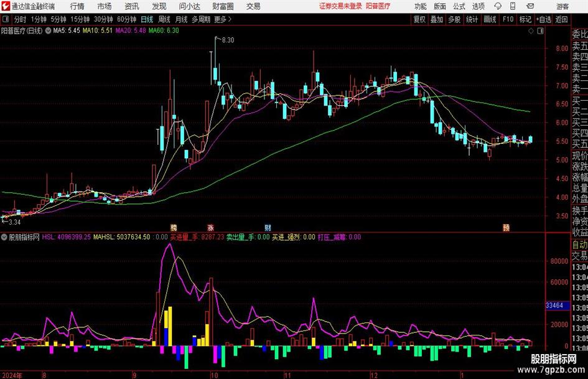This screenshot has width=588, height=379.
Task: Click the diamond icon above the chart
Action: [531, 31]
